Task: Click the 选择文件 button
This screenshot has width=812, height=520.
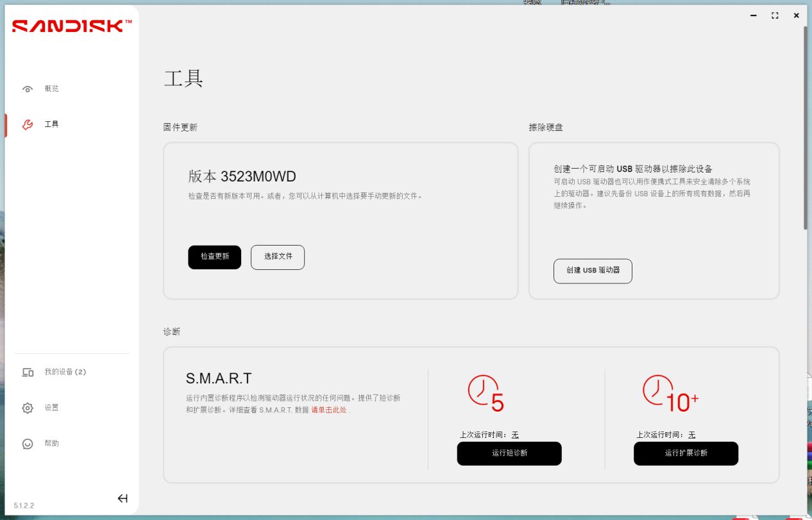Action: [x=278, y=256]
